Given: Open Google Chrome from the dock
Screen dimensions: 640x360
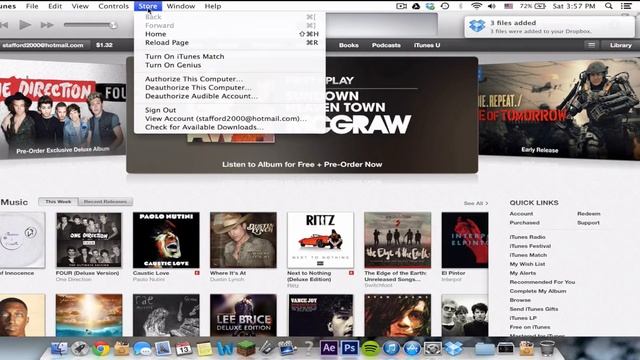Looking at the screenshot, I should tap(101, 348).
